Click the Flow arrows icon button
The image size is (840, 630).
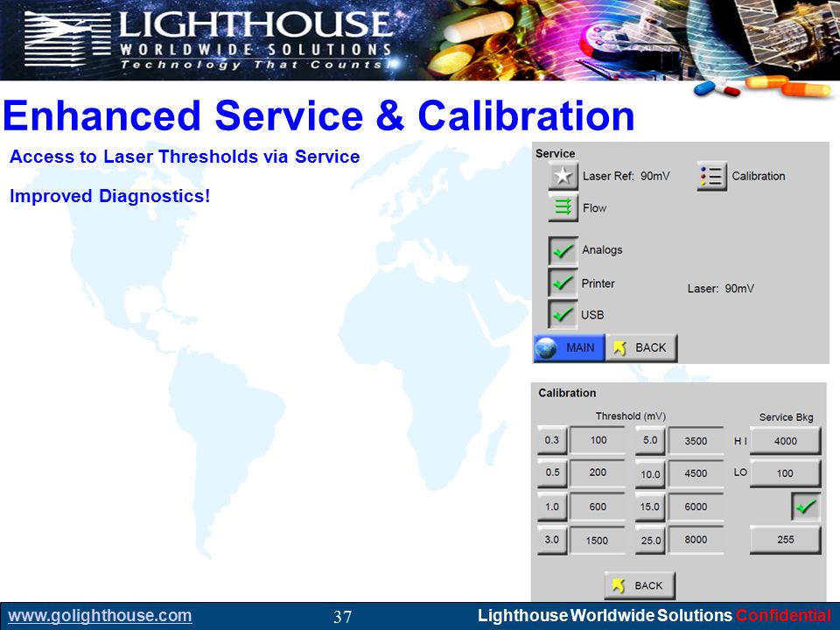[x=563, y=206]
